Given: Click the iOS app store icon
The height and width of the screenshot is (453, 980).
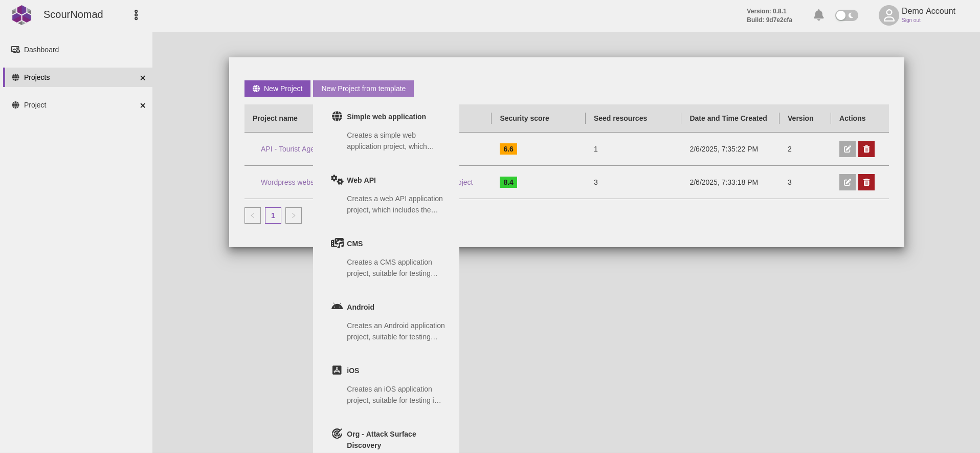Looking at the screenshot, I should click(x=337, y=370).
